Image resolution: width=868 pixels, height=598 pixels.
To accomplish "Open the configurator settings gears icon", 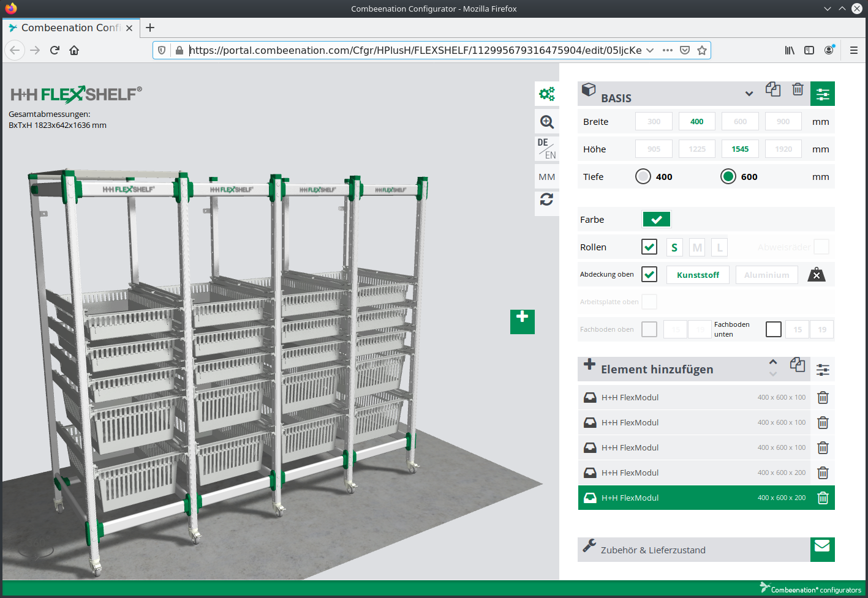I will 547,94.
